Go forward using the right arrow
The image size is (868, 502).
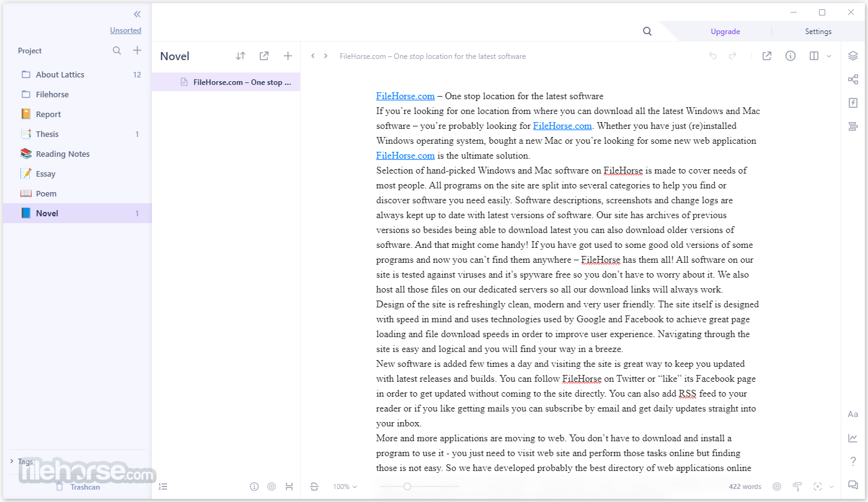326,56
